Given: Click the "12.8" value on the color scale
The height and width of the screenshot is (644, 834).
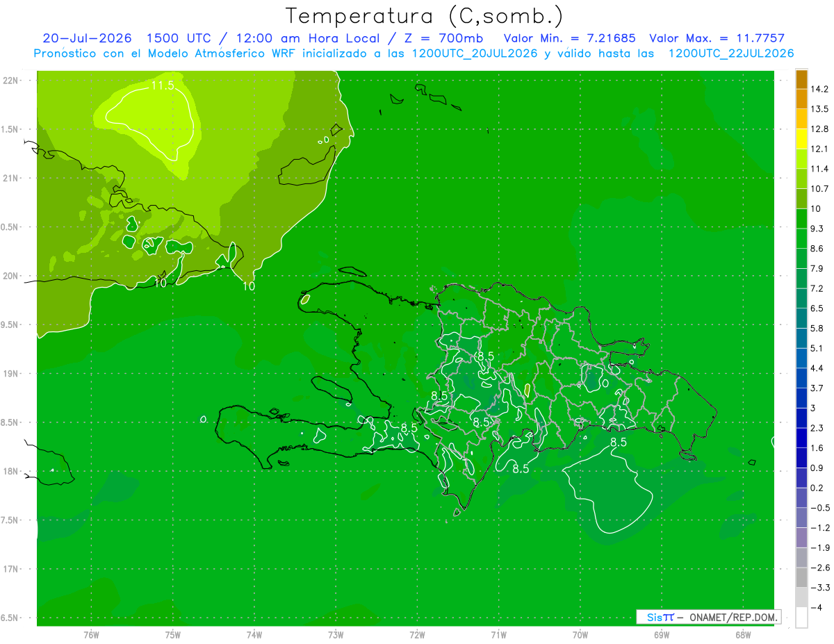Looking at the screenshot, I should coord(819,129).
